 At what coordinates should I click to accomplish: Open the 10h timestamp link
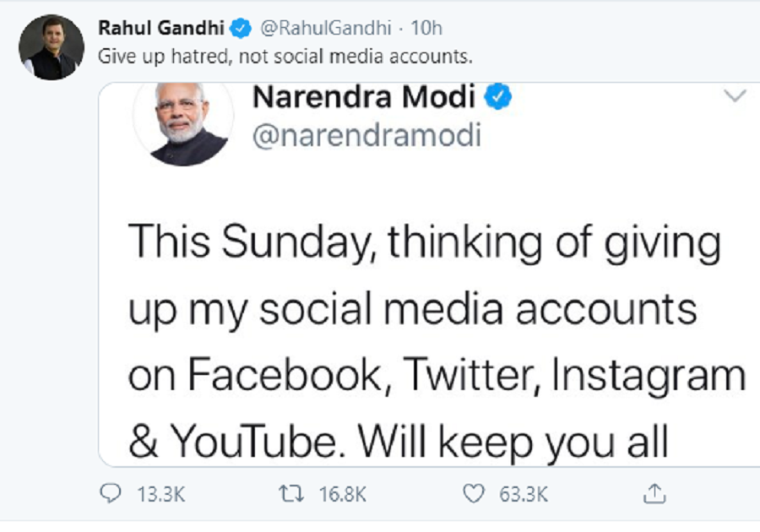click(x=426, y=28)
